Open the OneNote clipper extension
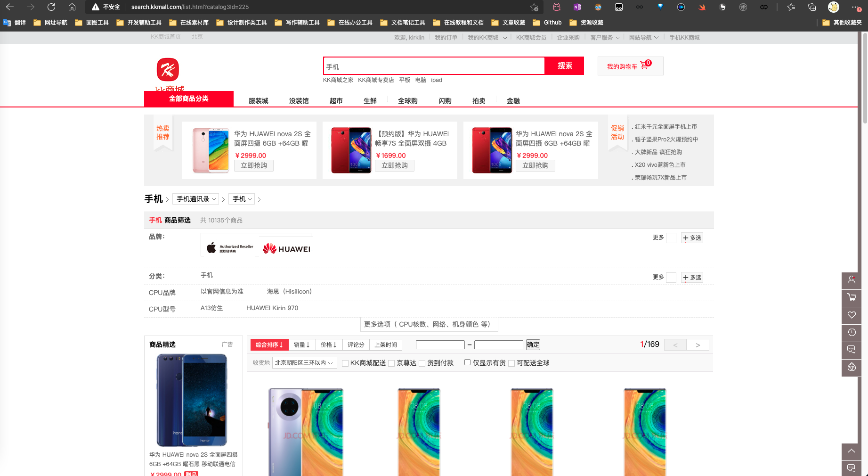This screenshot has height=476, width=868. click(x=577, y=7)
